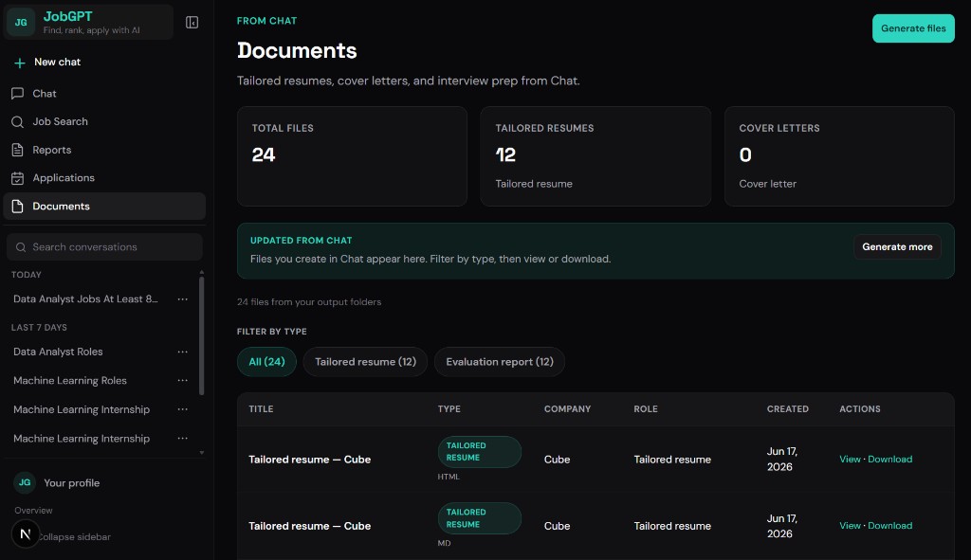Open the Reports page
The height and width of the screenshot is (560, 971).
coord(104,150)
